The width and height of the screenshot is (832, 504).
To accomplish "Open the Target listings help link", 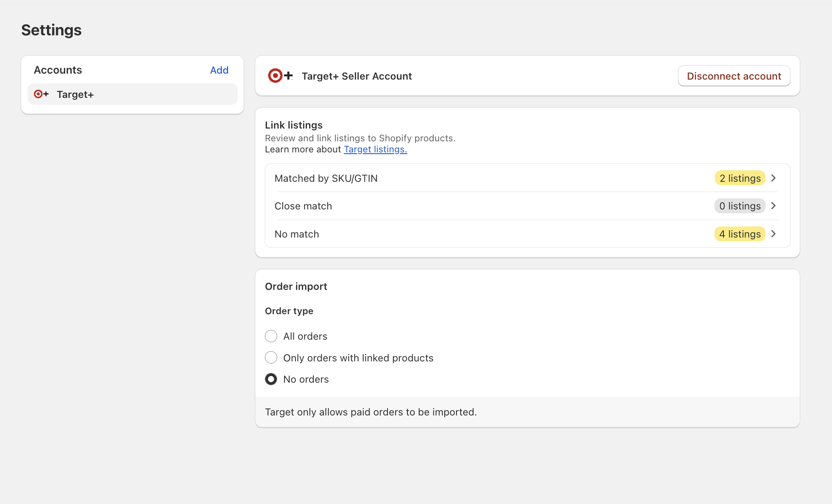I will 376,149.
